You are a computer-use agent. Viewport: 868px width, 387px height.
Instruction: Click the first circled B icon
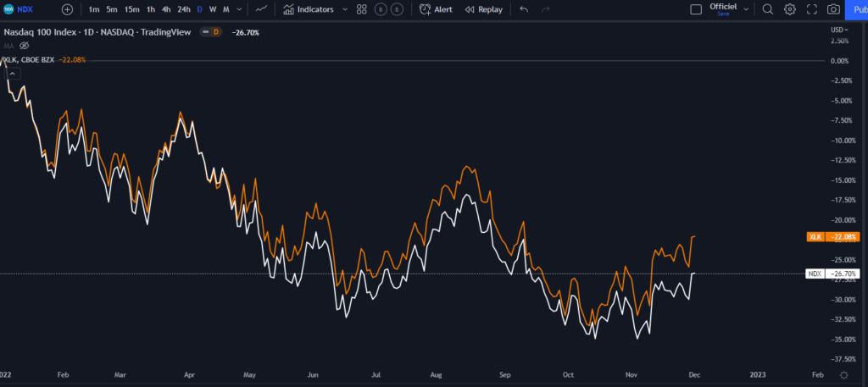coord(381,9)
